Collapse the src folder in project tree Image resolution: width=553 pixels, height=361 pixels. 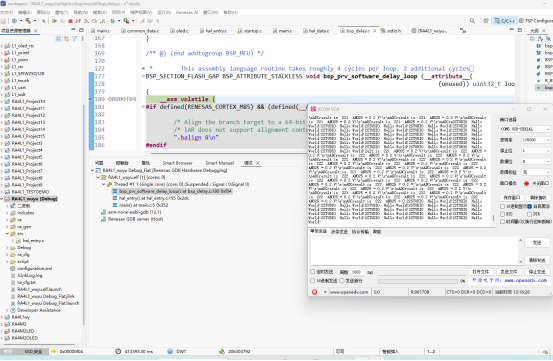7,234
